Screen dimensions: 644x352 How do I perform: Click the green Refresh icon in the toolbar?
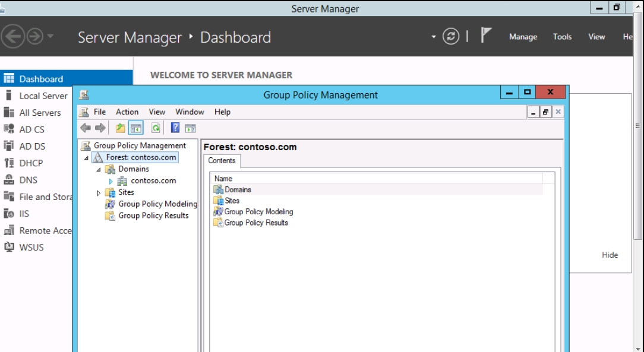(x=156, y=128)
